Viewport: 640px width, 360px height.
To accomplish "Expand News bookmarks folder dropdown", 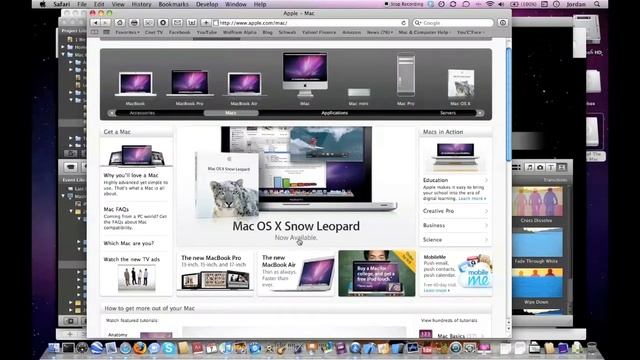I will 380,32.
